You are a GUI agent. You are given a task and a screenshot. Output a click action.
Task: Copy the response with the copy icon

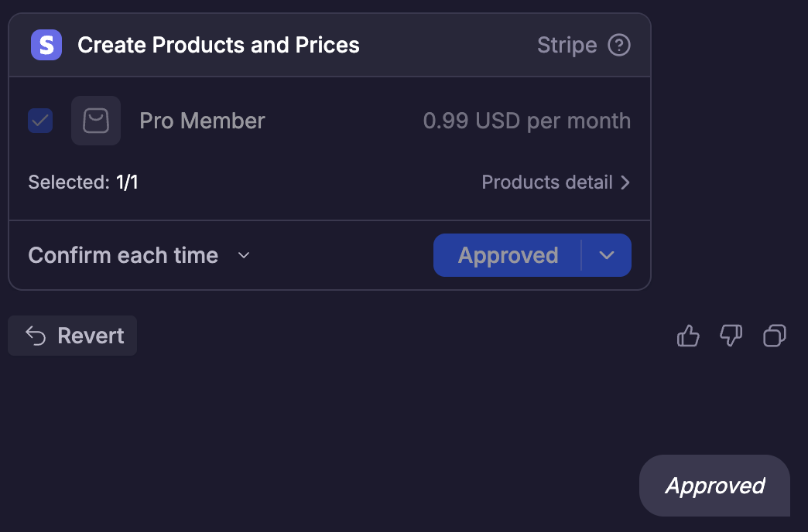(775, 336)
